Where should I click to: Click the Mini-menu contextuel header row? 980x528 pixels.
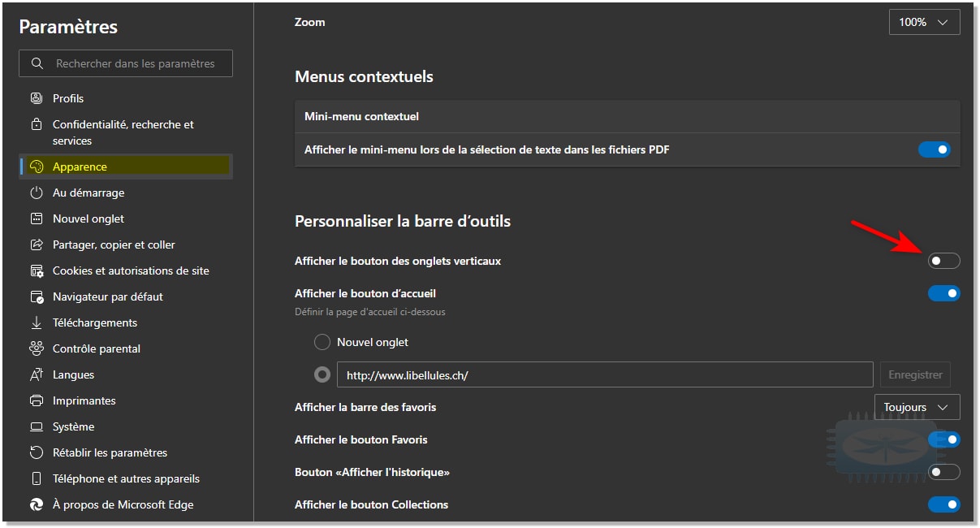pyautogui.click(x=628, y=116)
